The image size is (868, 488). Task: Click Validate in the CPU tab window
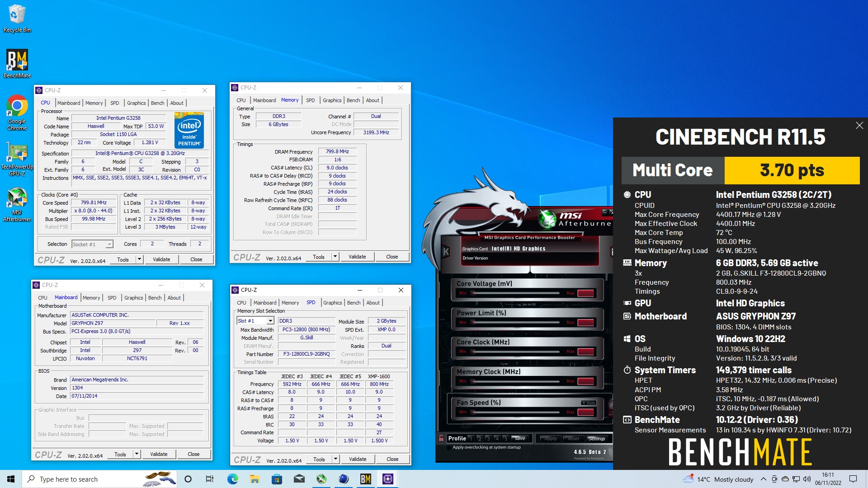(x=161, y=259)
